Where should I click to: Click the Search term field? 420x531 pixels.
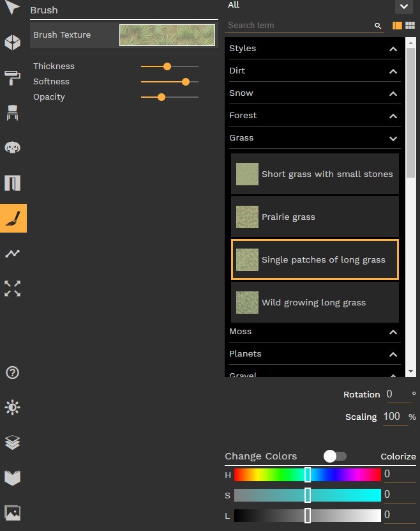tap(298, 26)
